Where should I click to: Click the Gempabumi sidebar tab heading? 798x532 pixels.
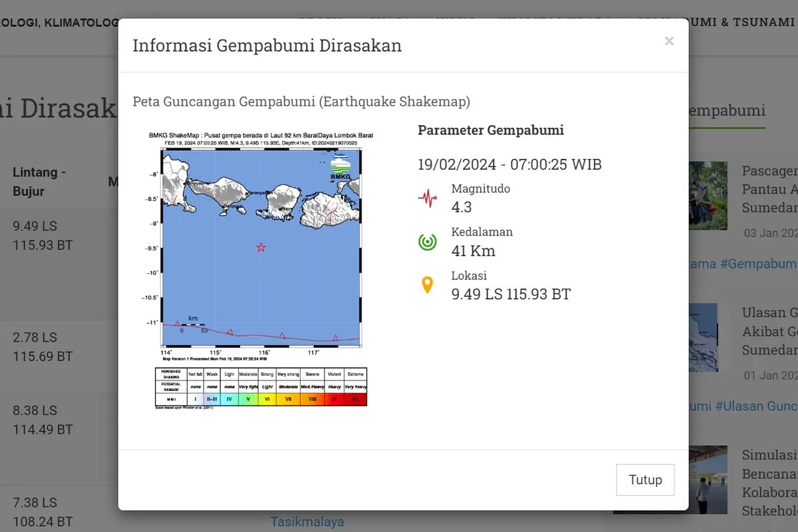[727, 110]
